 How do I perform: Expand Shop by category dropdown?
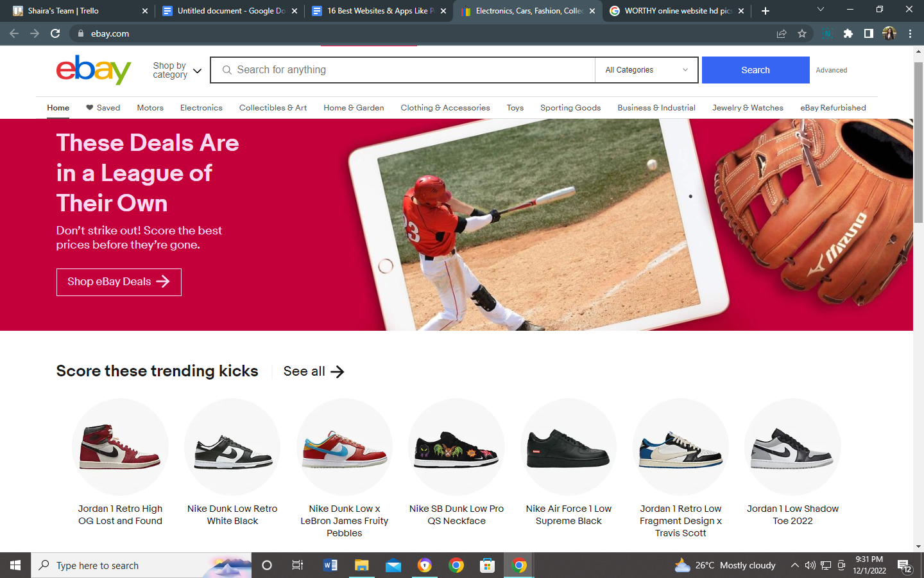(x=177, y=70)
